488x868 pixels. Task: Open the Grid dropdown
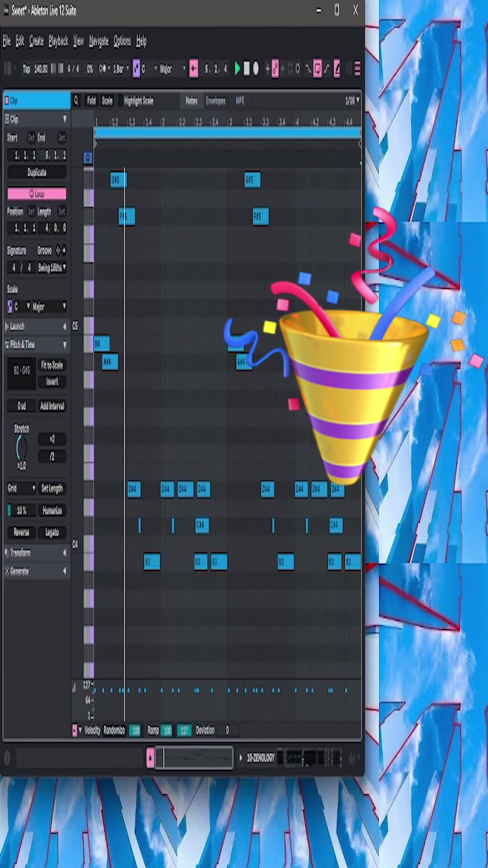pyautogui.click(x=21, y=488)
